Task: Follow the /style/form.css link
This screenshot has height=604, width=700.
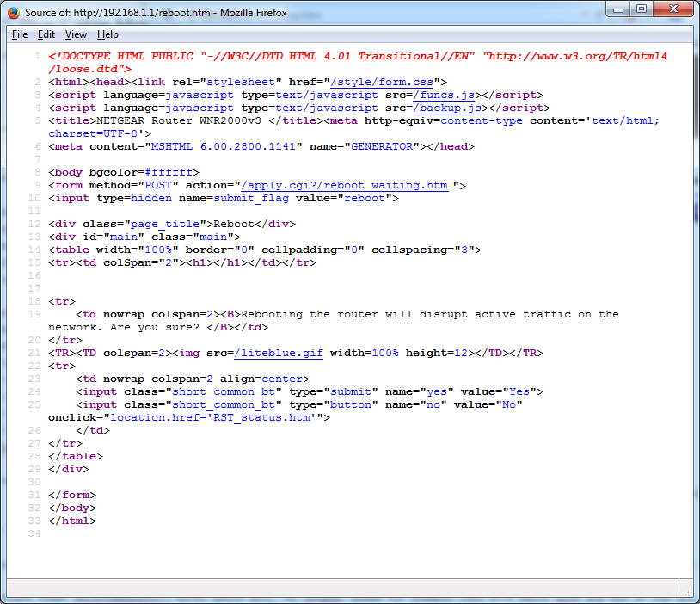Action: (382, 83)
